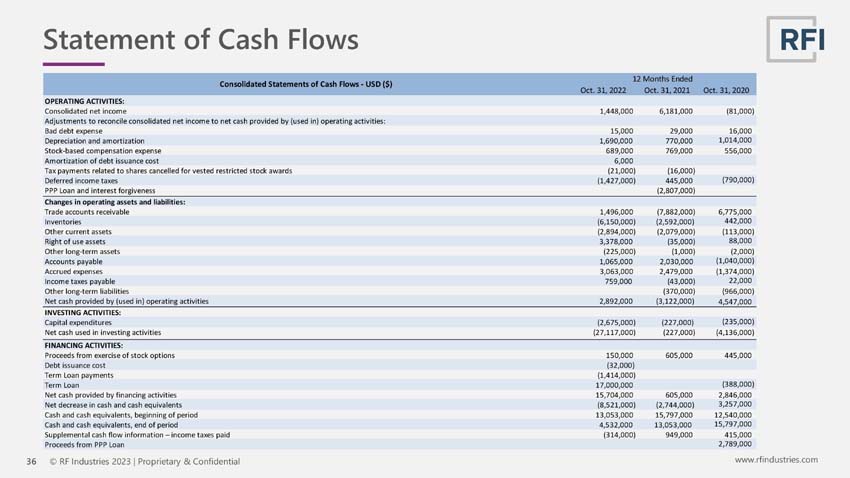Viewport: 850px width, 478px height.
Task: Click the RF Industries 2023 copyright footer
Action: click(145, 462)
